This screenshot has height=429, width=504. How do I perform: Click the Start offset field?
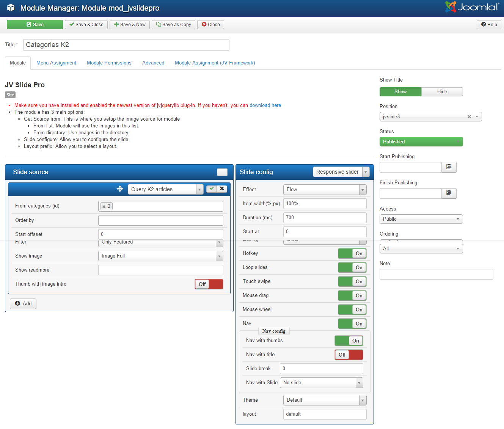(x=161, y=234)
